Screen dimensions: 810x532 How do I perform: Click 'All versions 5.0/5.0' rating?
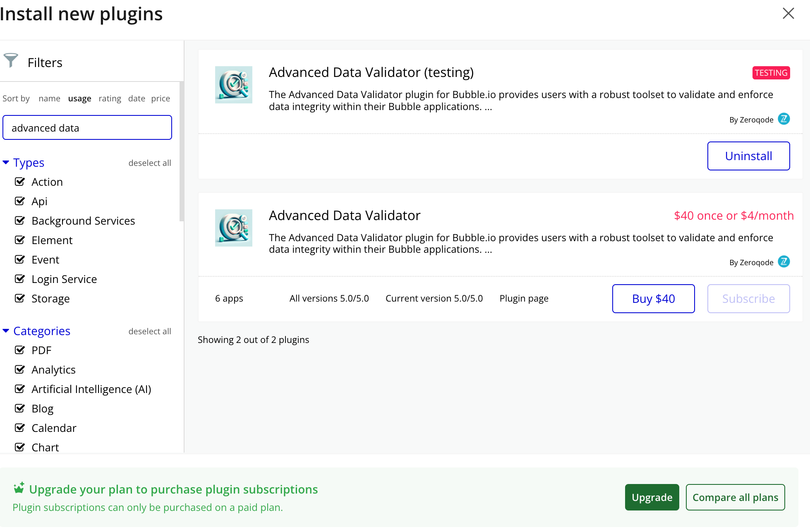coord(329,298)
